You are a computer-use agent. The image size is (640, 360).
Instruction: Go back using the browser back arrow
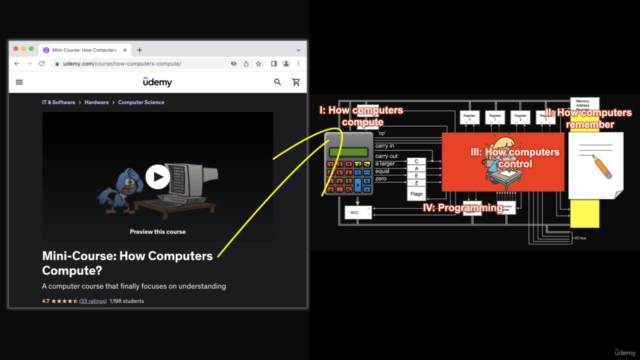[17, 64]
